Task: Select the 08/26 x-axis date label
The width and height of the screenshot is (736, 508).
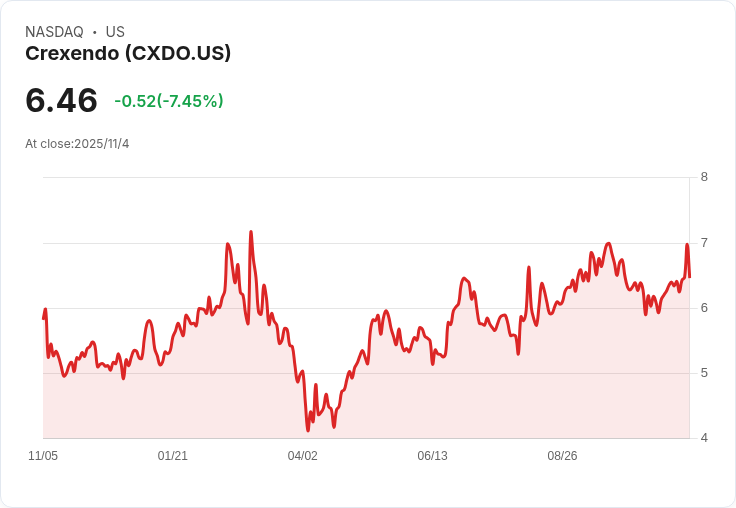Action: (x=562, y=456)
